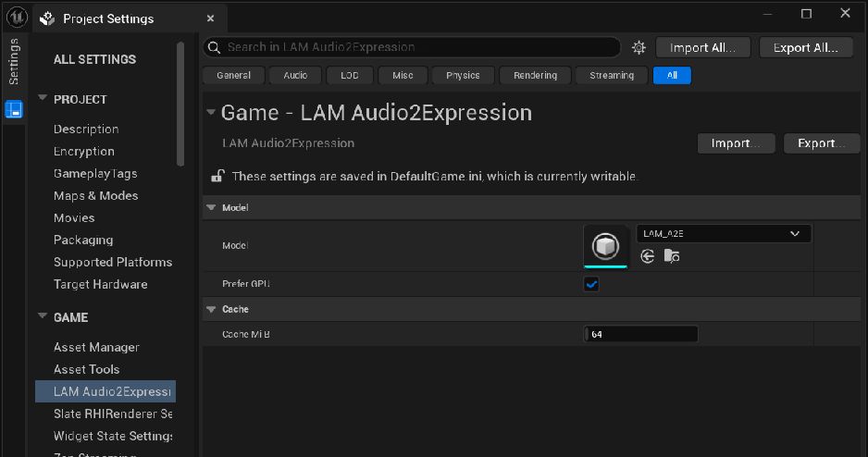Open Target Hardware settings
This screenshot has height=457, width=868.
tap(100, 284)
